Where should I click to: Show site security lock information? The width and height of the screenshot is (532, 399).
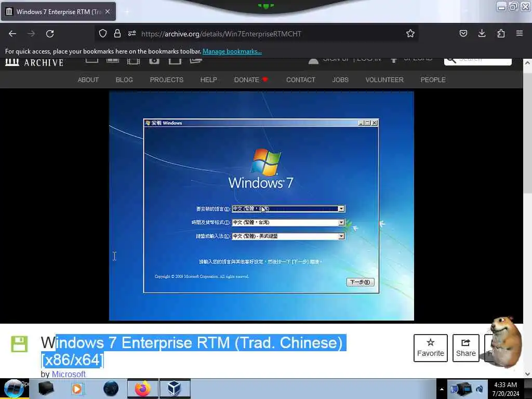tap(117, 33)
